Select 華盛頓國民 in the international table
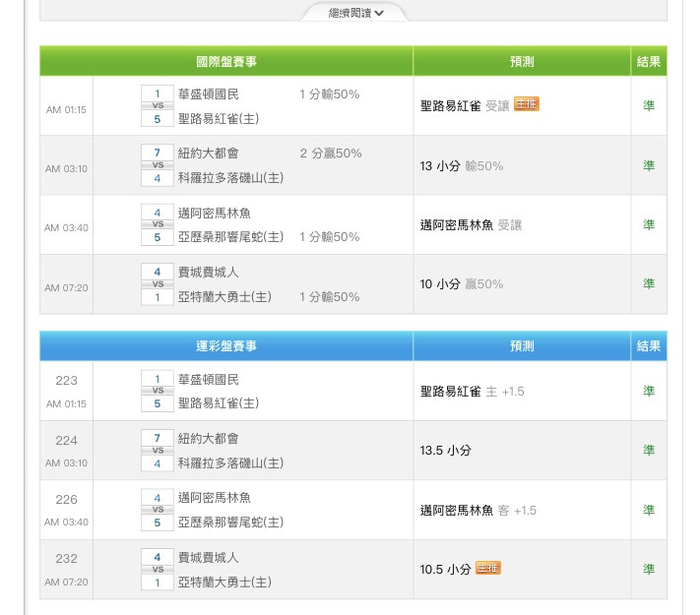The height and width of the screenshot is (615, 700). click(209, 94)
